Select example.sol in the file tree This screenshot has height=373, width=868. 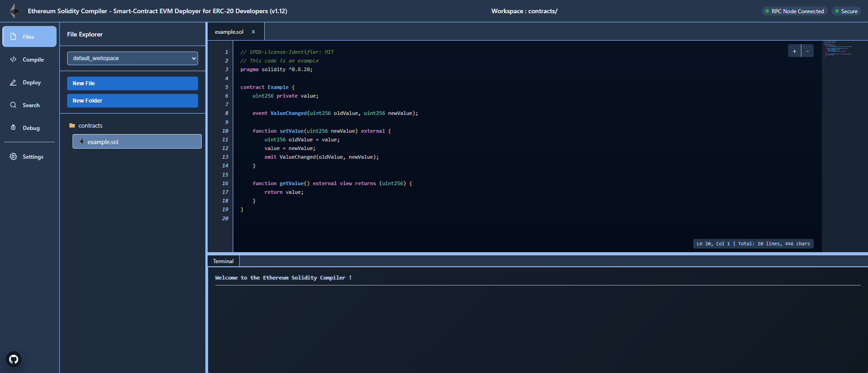click(137, 141)
